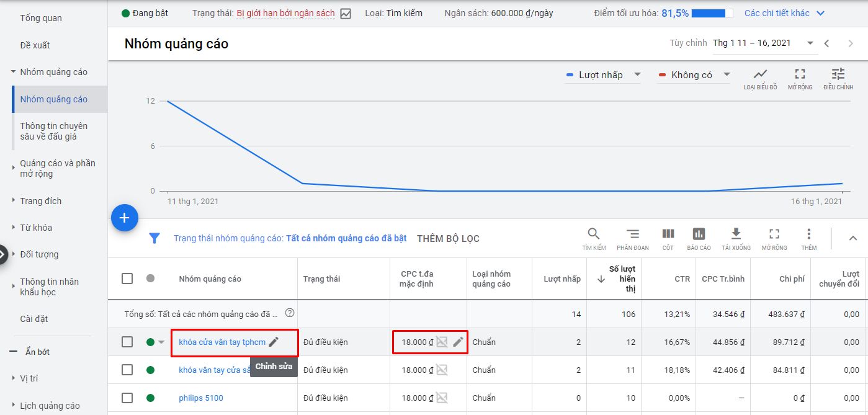The height and width of the screenshot is (415, 868).
Task: Select checkbox for philips 5100 row
Action: tap(127, 398)
